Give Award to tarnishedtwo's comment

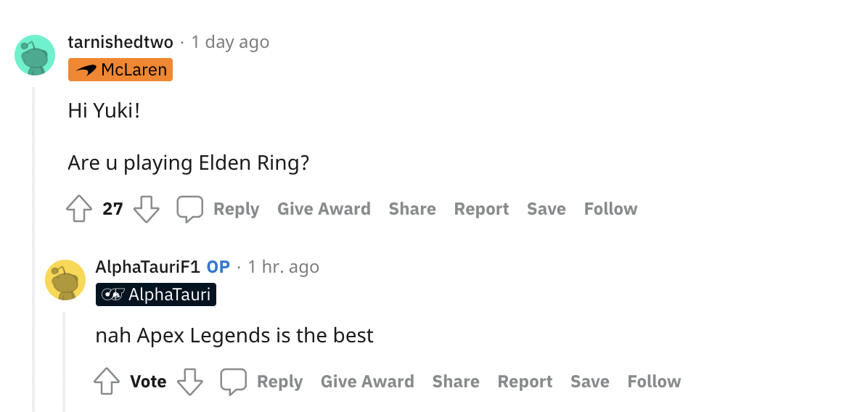[x=324, y=209]
